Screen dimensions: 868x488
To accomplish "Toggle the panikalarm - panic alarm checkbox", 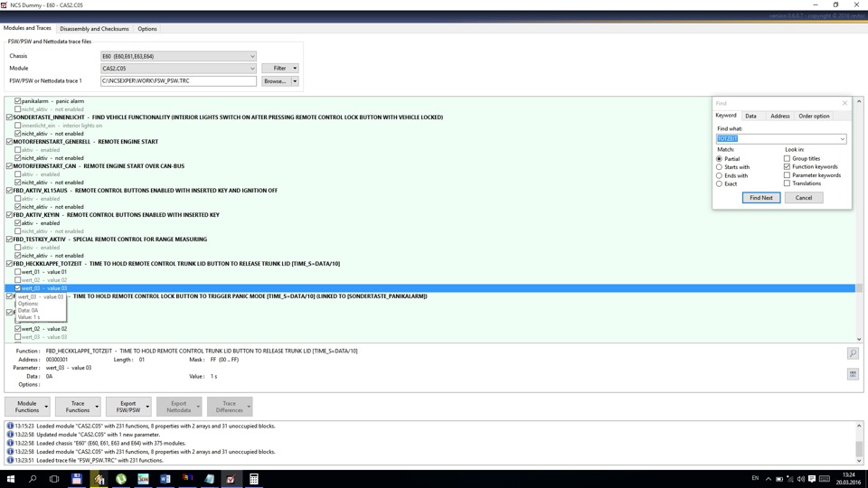I will 18,100.
